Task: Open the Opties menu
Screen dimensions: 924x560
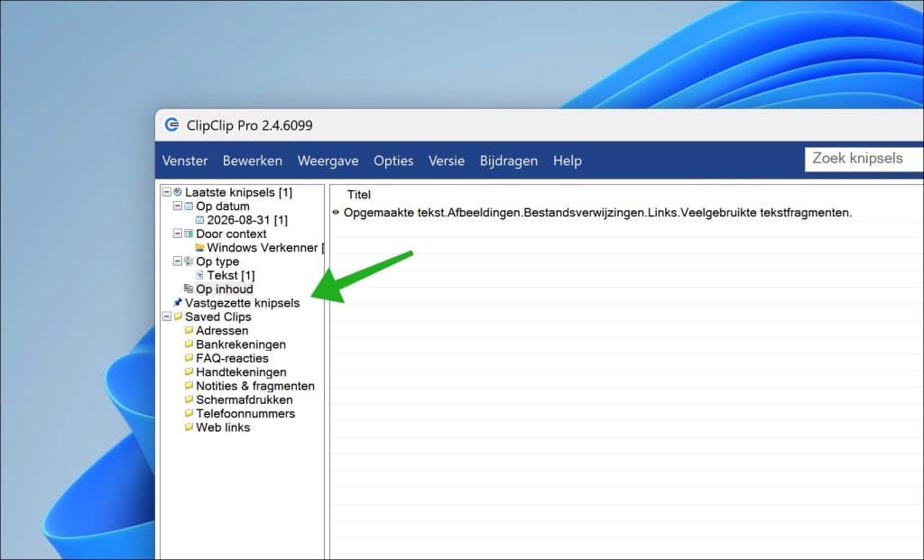Action: 393,161
